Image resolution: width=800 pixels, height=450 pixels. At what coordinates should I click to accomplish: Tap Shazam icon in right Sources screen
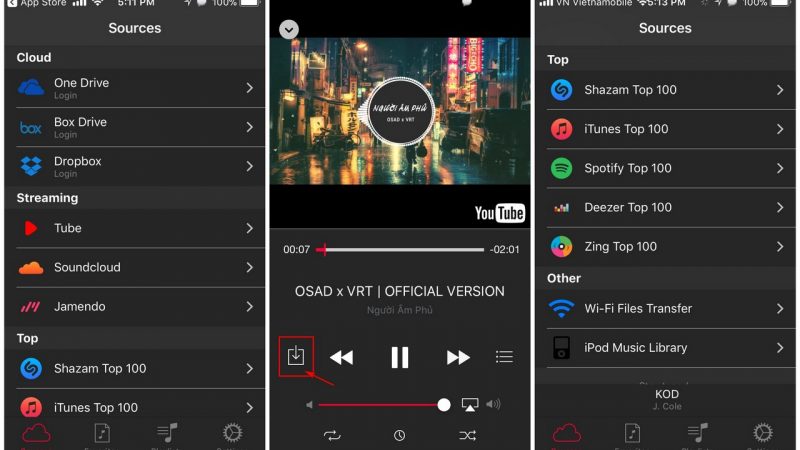(561, 90)
